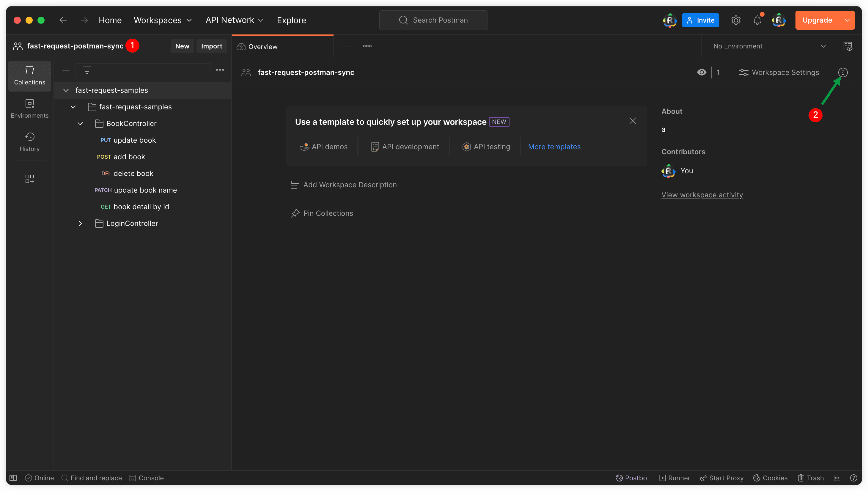Viewport: 868px width, 491px height.
Task: Select the Overview tab
Action: (262, 47)
